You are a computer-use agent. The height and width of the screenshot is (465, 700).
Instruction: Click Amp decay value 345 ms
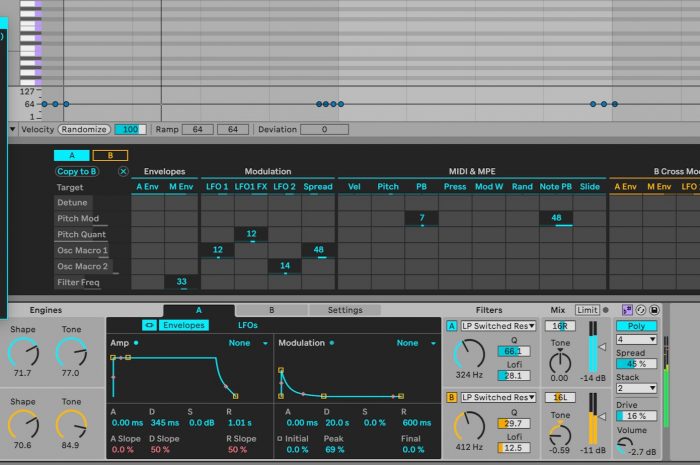(x=165, y=423)
